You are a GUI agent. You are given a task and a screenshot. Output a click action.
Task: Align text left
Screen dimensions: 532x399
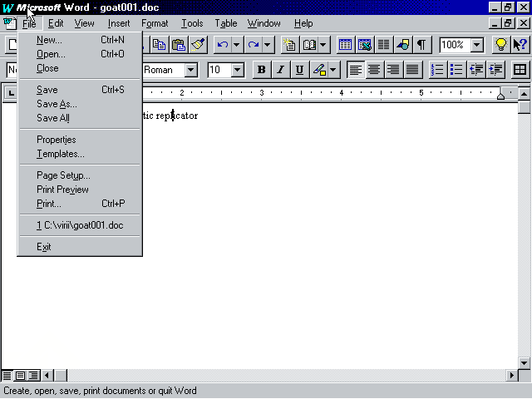tap(356, 70)
